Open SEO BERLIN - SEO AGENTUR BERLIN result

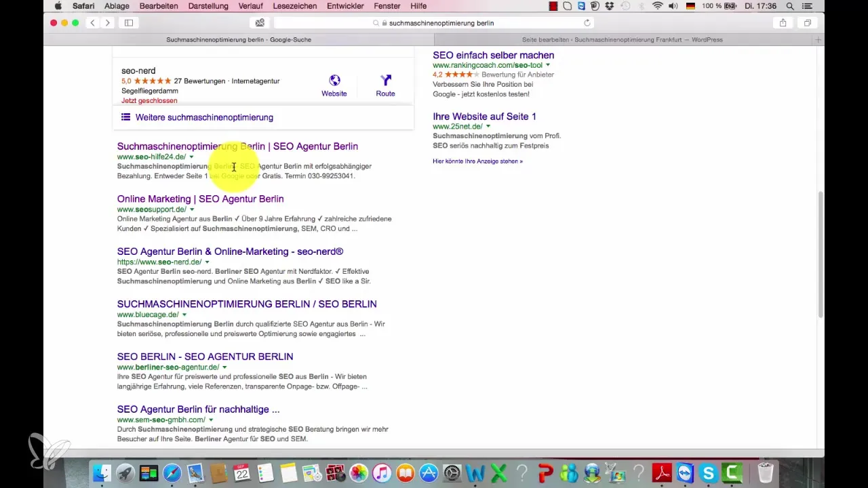coord(205,357)
